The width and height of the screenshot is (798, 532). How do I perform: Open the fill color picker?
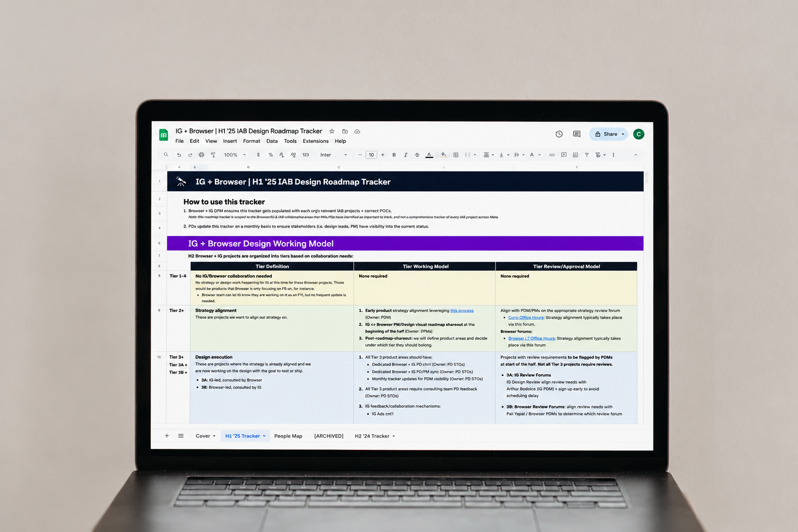coord(443,155)
